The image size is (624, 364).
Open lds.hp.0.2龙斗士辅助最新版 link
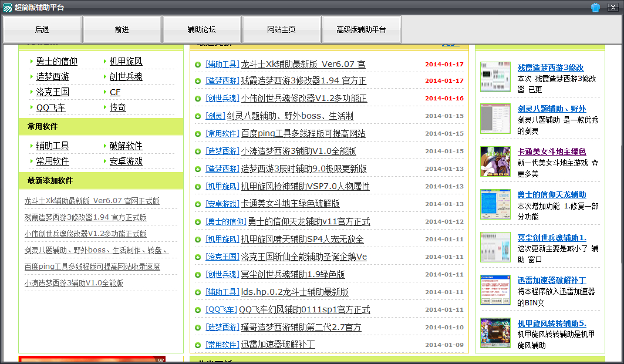(295, 292)
